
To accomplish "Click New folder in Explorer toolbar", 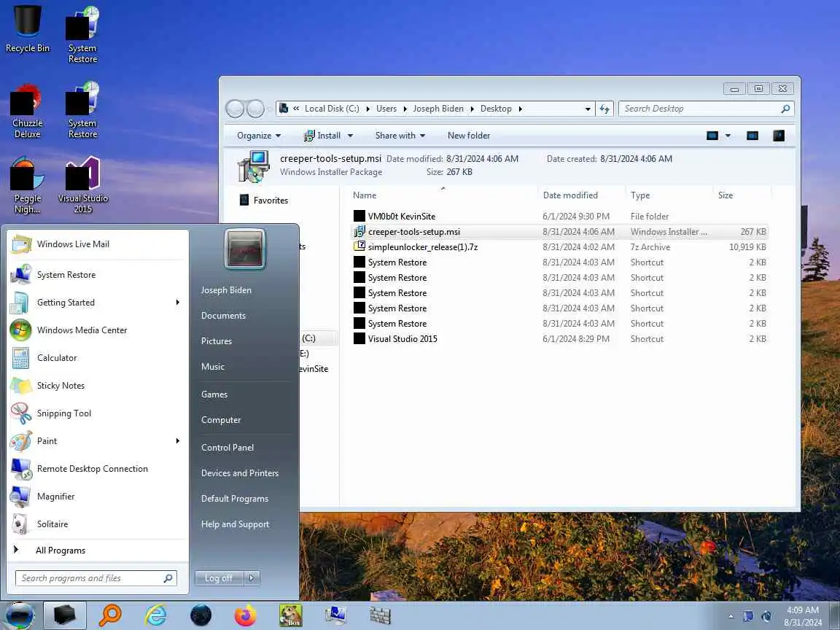I will (x=469, y=136).
